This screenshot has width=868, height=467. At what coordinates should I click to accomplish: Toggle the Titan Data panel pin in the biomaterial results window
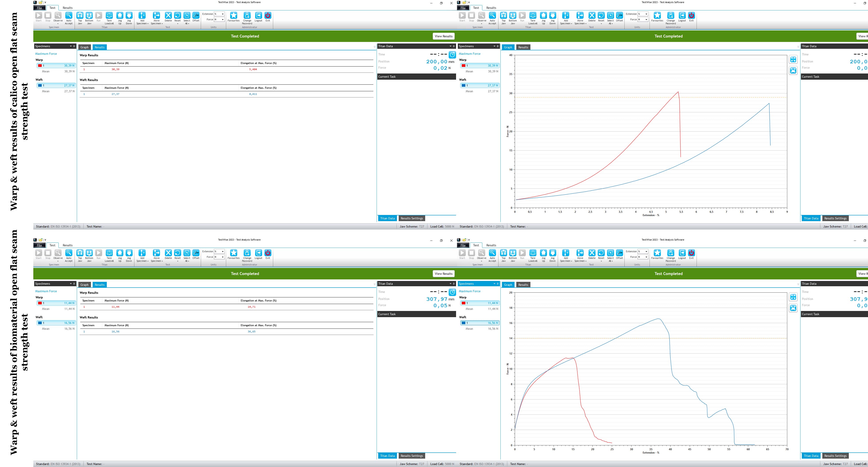454,284
